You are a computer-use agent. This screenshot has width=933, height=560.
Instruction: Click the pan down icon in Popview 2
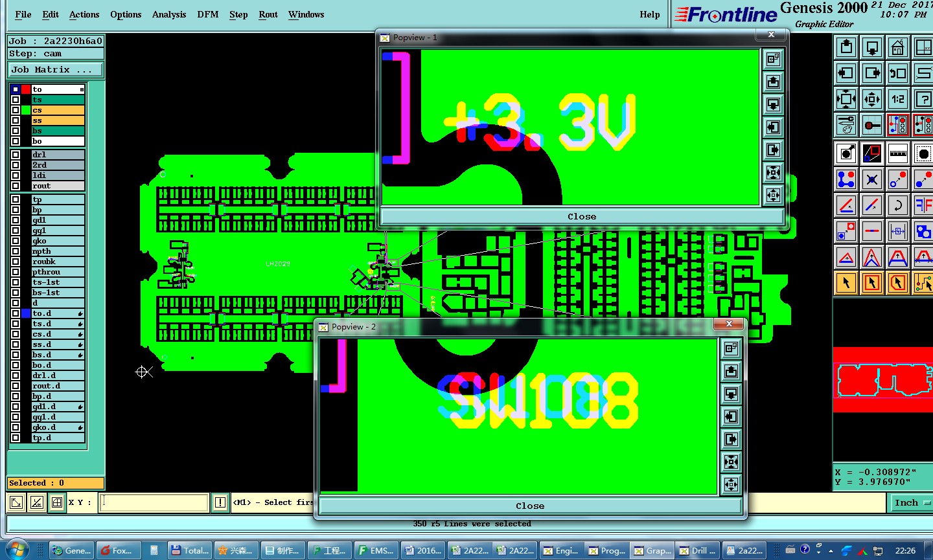pyautogui.click(x=731, y=394)
